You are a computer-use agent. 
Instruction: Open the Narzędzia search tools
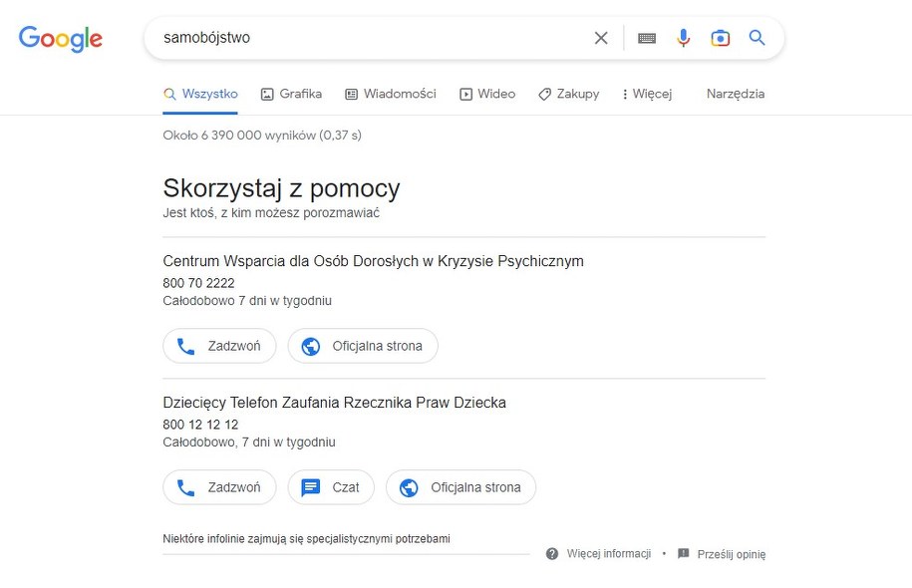point(735,93)
